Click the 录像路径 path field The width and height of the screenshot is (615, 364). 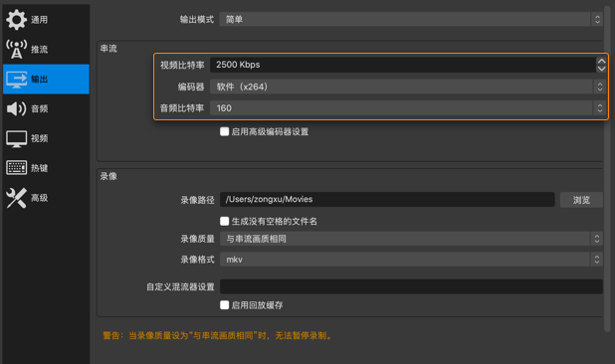point(387,200)
